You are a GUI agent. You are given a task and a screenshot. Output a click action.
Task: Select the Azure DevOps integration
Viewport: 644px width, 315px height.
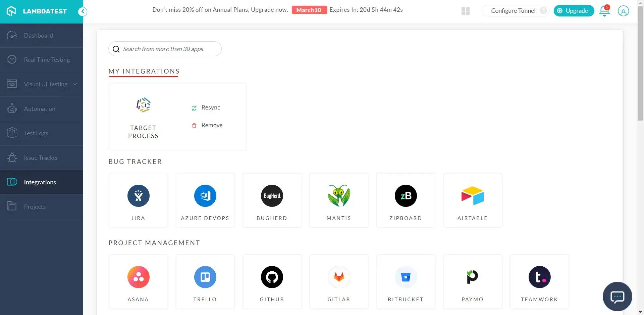205,196
